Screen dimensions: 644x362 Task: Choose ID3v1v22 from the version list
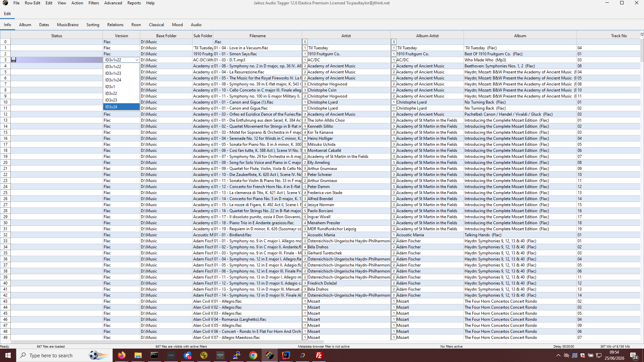tap(121, 67)
